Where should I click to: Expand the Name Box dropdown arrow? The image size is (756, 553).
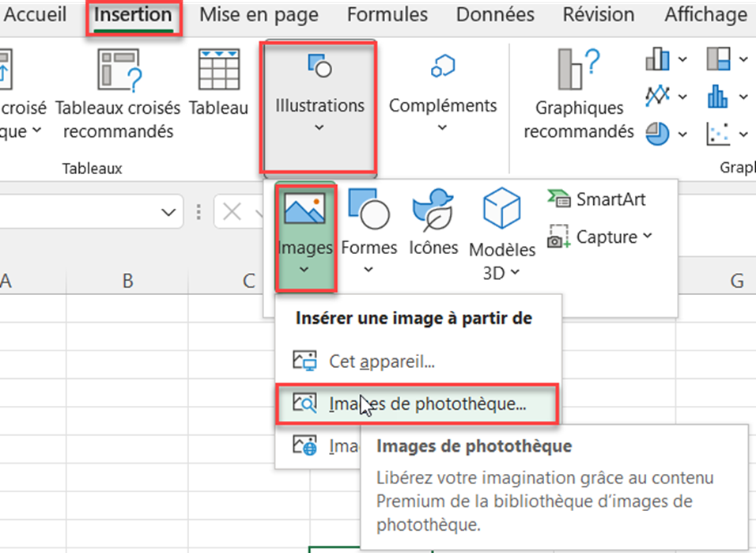[168, 212]
